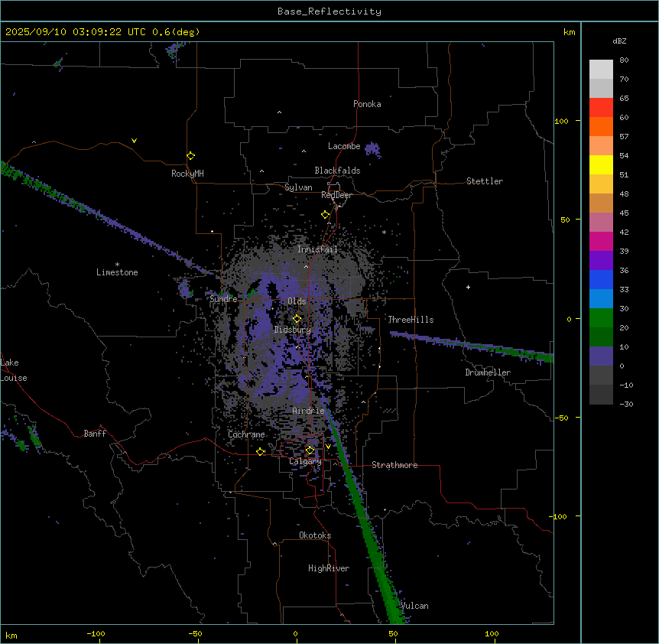Click the km unit label at bottom left
The width and height of the screenshot is (659, 644).
pyautogui.click(x=11, y=636)
